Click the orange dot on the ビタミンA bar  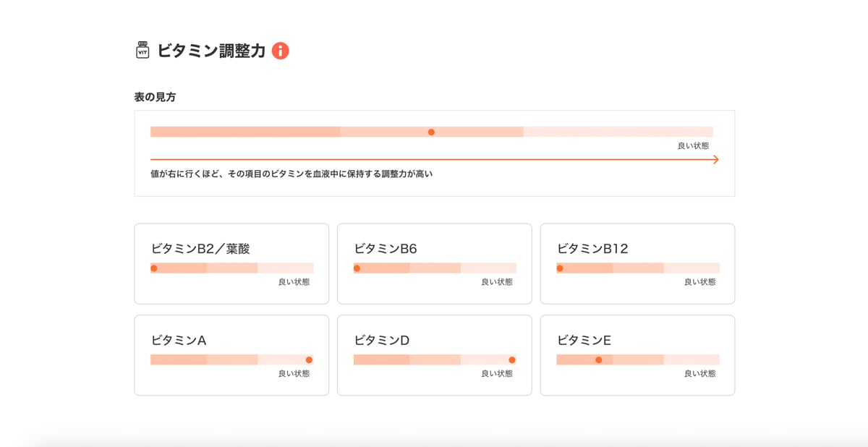point(309,359)
